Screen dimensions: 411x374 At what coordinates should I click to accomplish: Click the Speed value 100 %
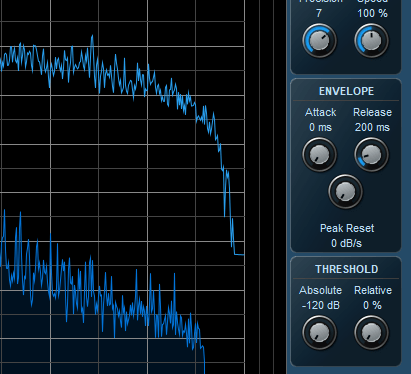373,13
